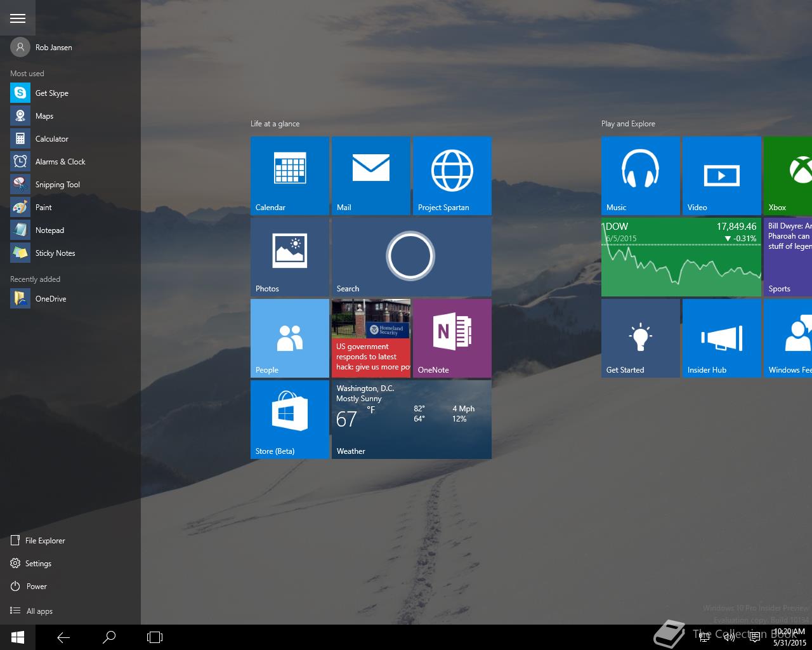Open the Get Started tile

point(641,338)
